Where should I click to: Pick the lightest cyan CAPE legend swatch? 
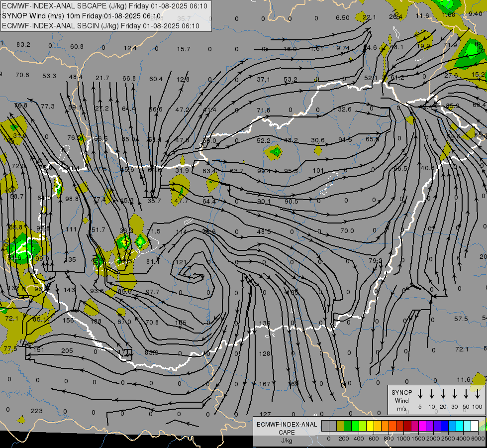[467, 426]
